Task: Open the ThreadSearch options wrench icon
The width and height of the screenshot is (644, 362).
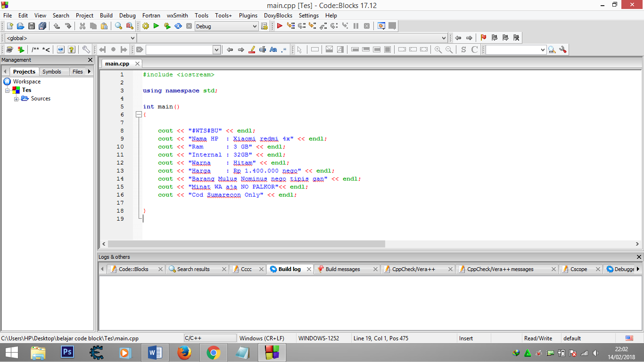Action: click(562, 49)
